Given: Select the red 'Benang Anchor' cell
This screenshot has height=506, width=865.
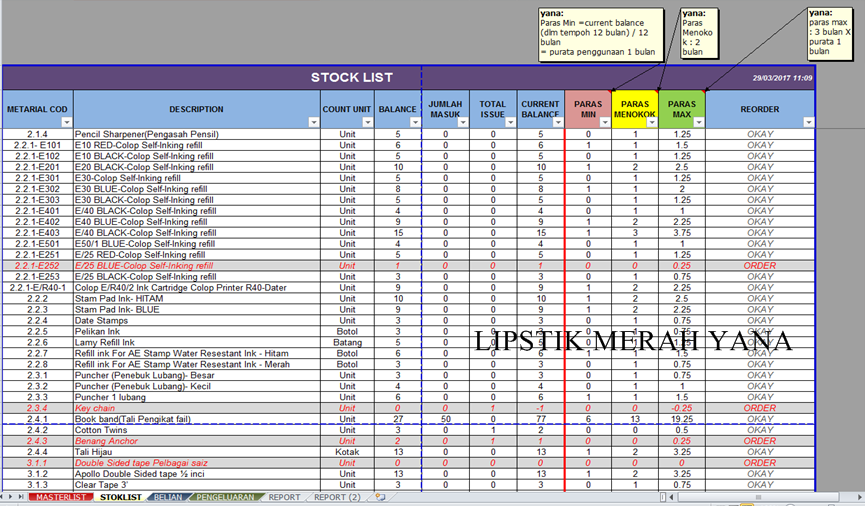Looking at the screenshot, I should tap(196, 441).
